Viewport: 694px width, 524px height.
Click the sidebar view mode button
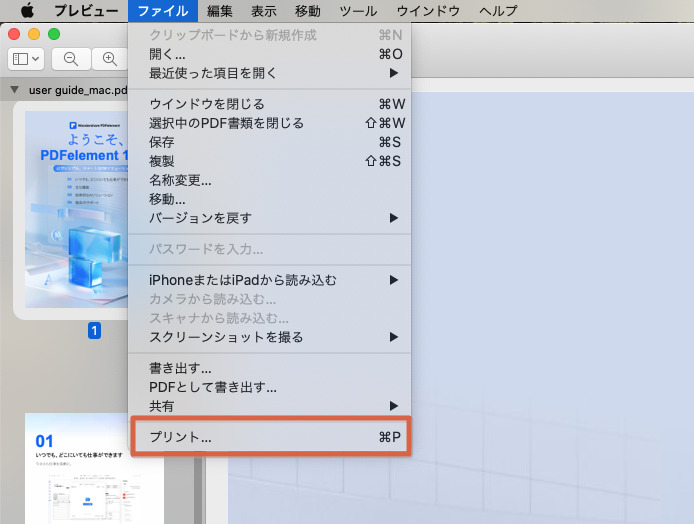coord(26,59)
